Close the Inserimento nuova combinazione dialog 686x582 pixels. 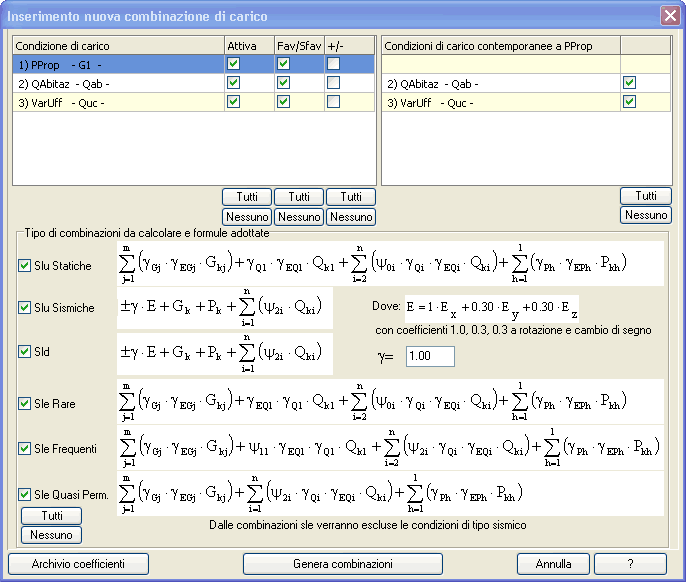pyautogui.click(x=669, y=15)
